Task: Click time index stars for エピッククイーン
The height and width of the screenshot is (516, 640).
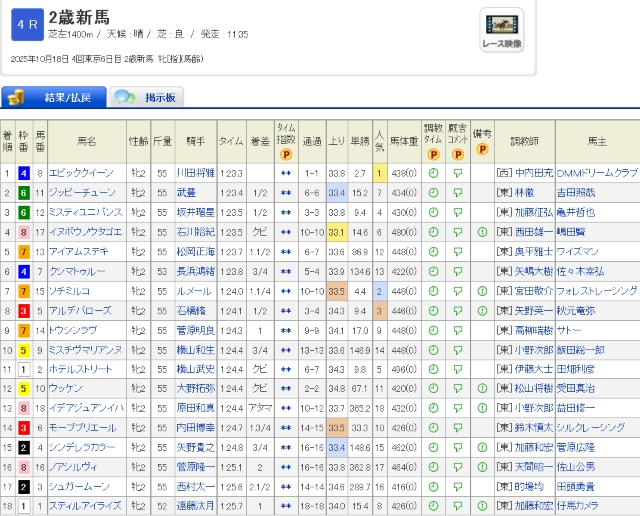Action: point(285,173)
